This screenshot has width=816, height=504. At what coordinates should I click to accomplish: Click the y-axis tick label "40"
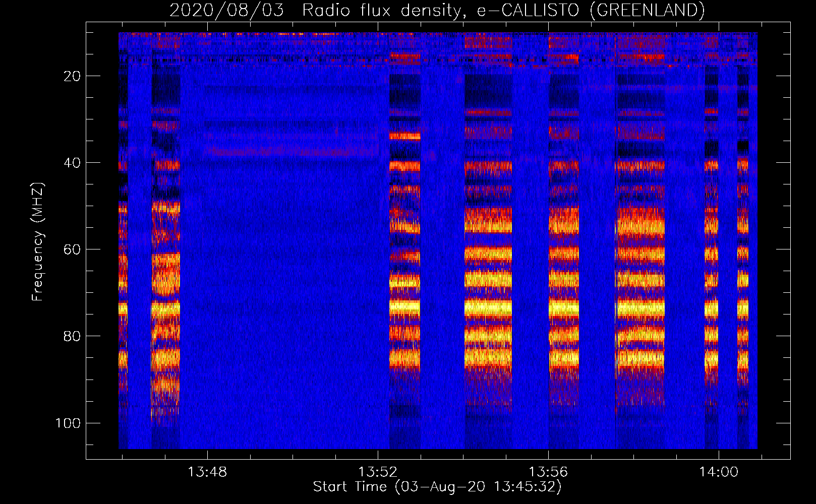pos(72,163)
